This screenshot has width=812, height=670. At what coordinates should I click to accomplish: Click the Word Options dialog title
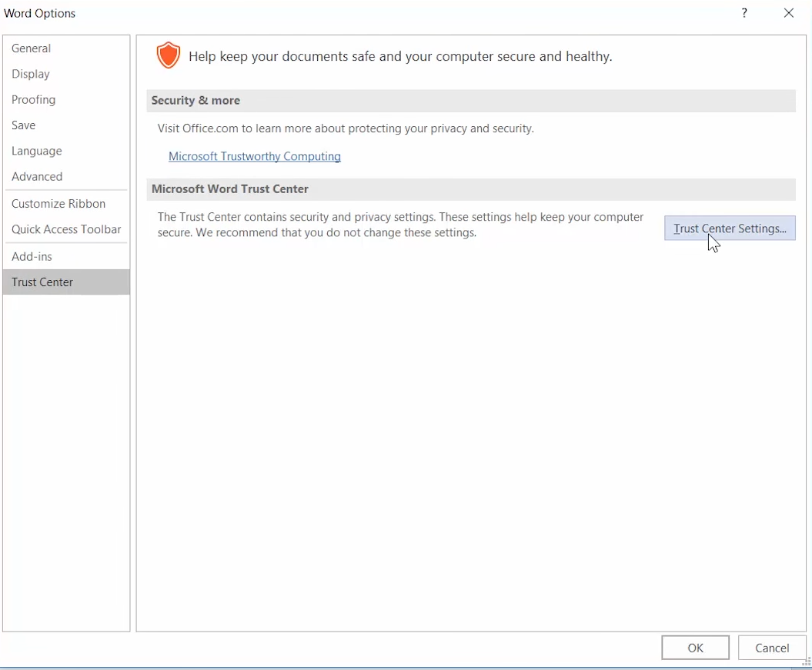coord(40,13)
